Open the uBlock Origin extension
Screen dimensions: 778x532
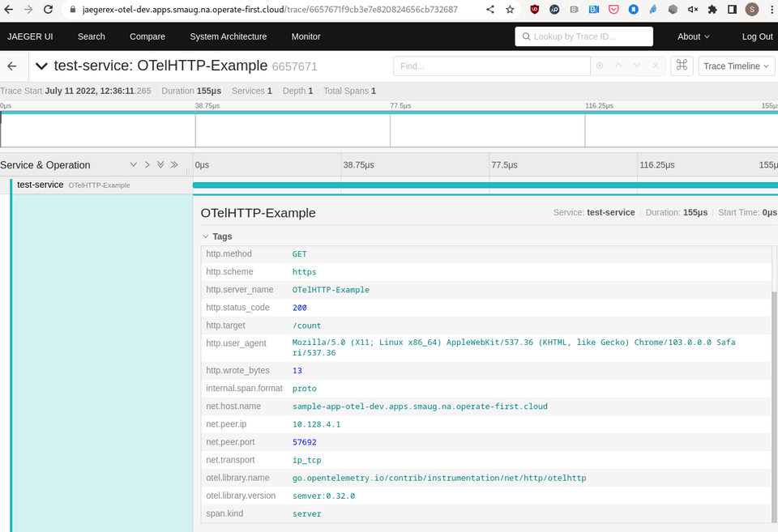coord(535,10)
